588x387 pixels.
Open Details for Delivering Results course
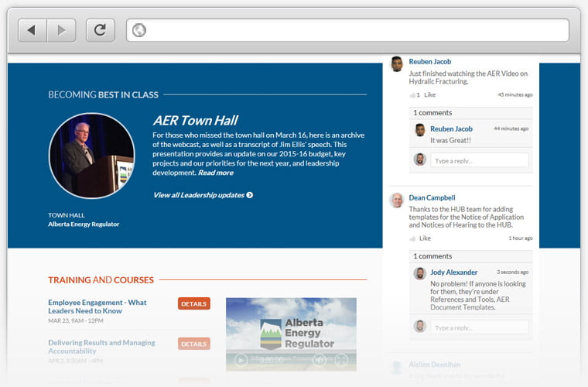point(194,344)
